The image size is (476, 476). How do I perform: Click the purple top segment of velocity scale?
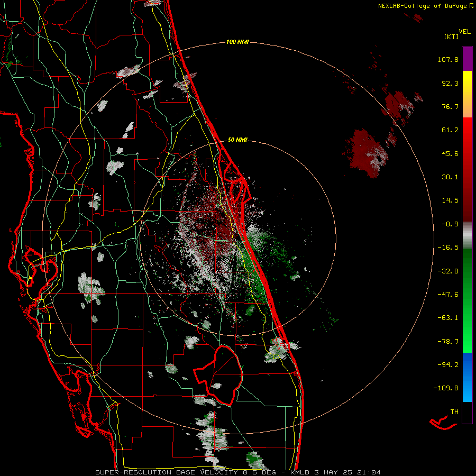tap(467, 59)
